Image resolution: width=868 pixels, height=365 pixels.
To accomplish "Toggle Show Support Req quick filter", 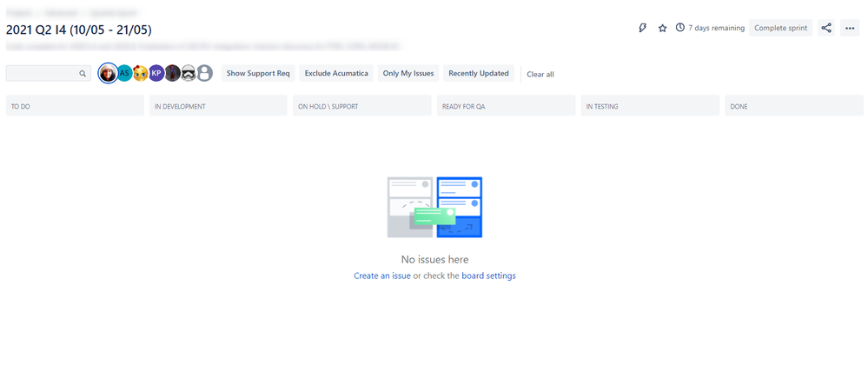I will tap(258, 73).
